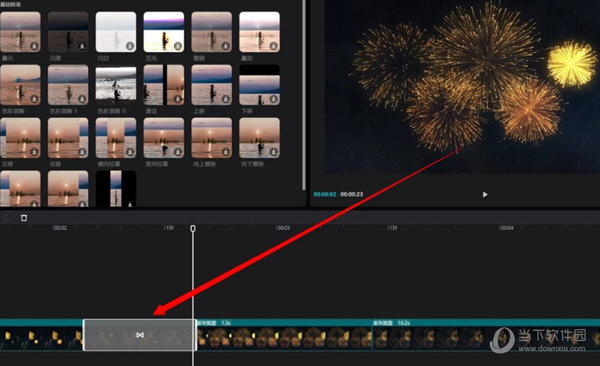Select the 色彩溶解 III transition thumbnail
This screenshot has height=366, width=600.
pos(116,85)
